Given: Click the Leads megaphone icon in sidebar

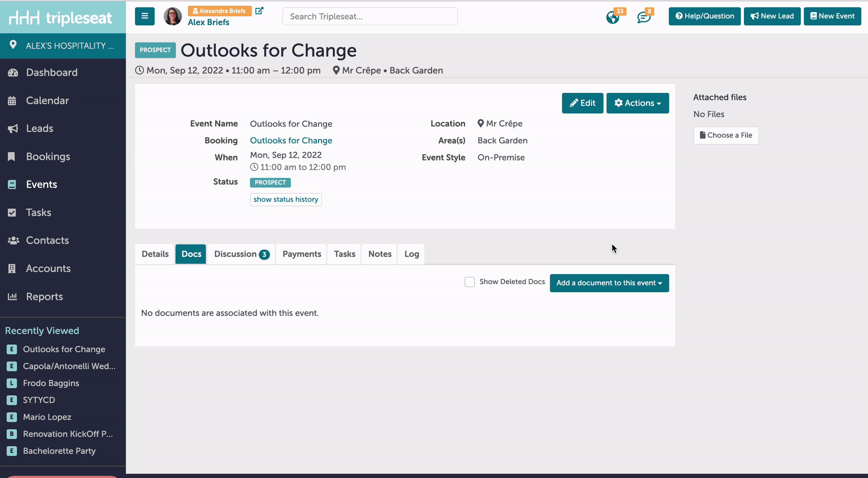Looking at the screenshot, I should tap(13, 128).
